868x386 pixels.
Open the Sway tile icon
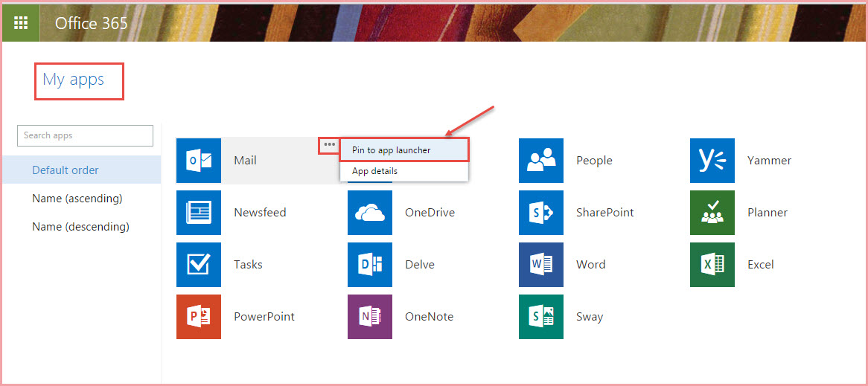[x=541, y=316]
